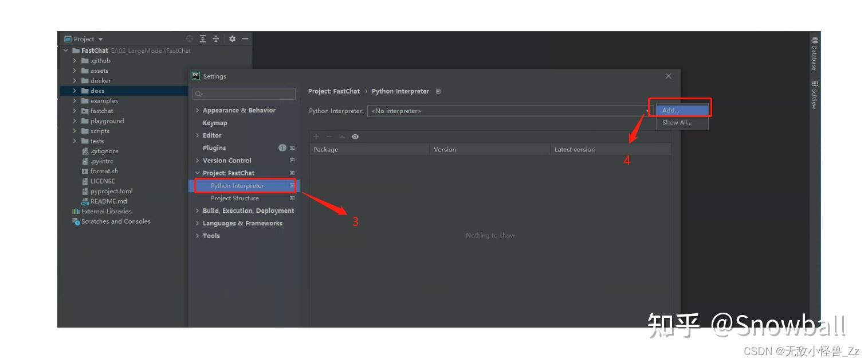The height and width of the screenshot is (362, 868).
Task: Expand the tests folder
Action: click(74, 141)
